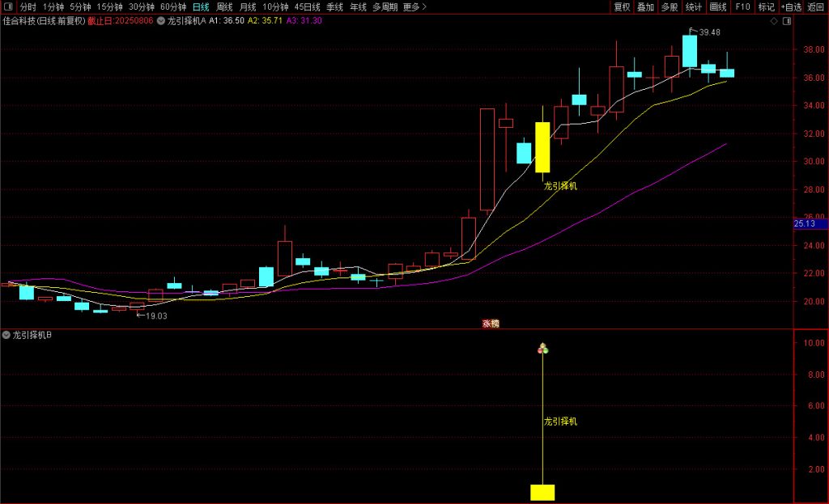Click the panel toggle icon at top-left

point(8,7)
